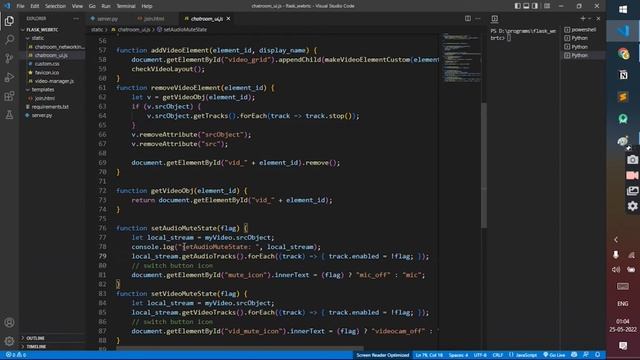Click the editor vertical scrollbar thumb

[x=484, y=165]
